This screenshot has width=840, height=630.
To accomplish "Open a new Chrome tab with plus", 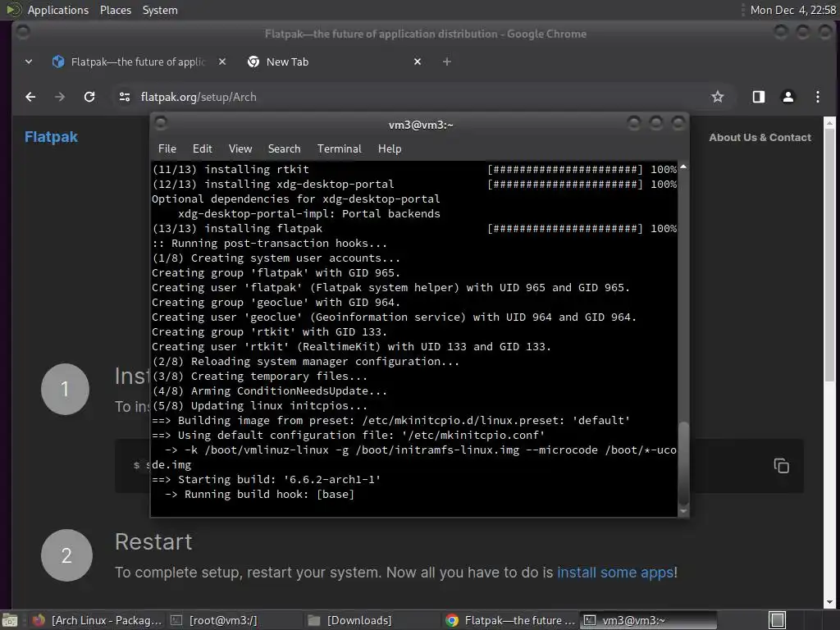I will point(447,62).
